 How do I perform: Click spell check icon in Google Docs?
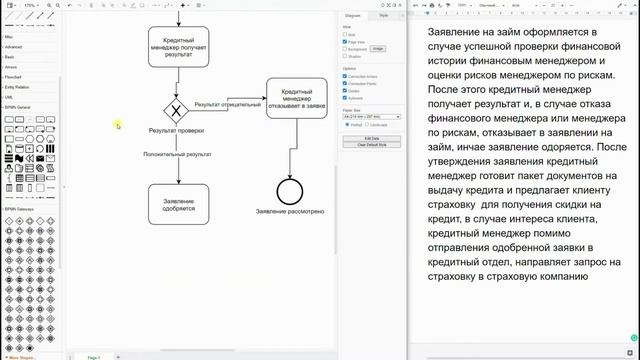click(440, 5)
